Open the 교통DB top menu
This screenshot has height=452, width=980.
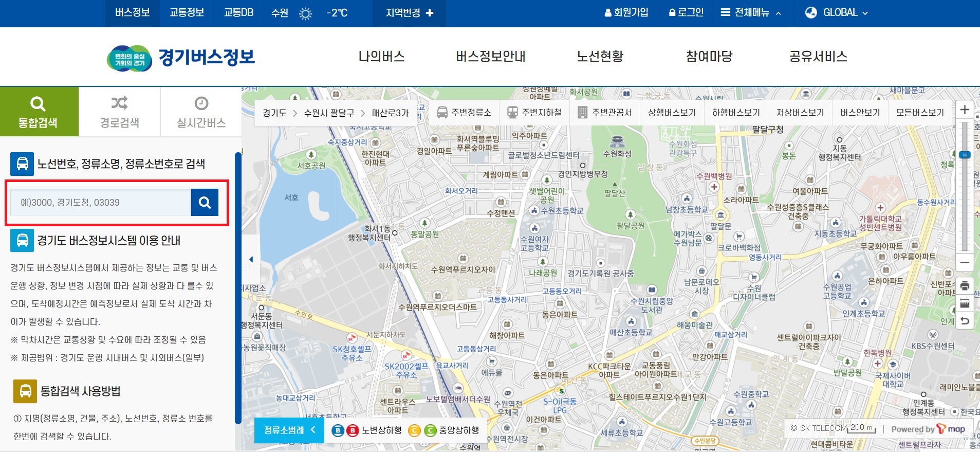tap(239, 13)
